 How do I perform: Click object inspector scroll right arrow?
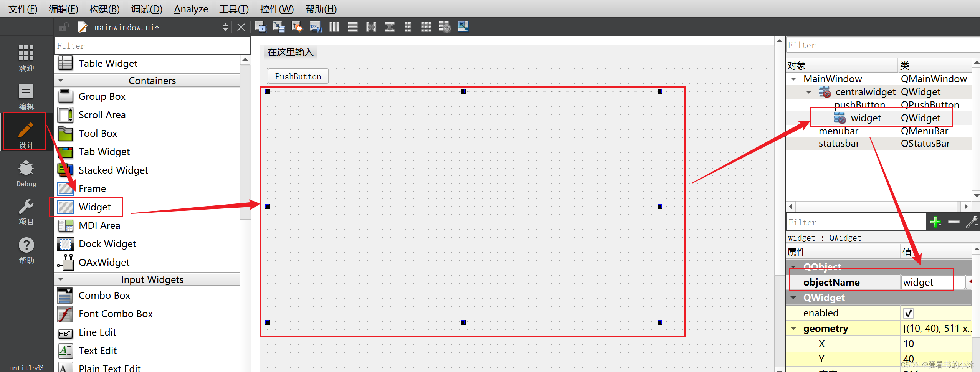(966, 207)
